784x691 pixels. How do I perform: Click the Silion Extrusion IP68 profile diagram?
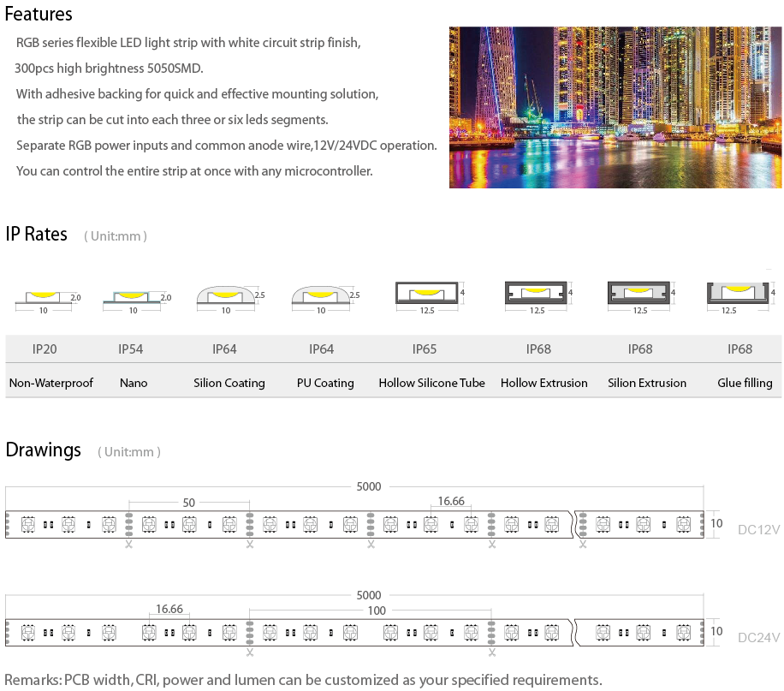click(641, 294)
